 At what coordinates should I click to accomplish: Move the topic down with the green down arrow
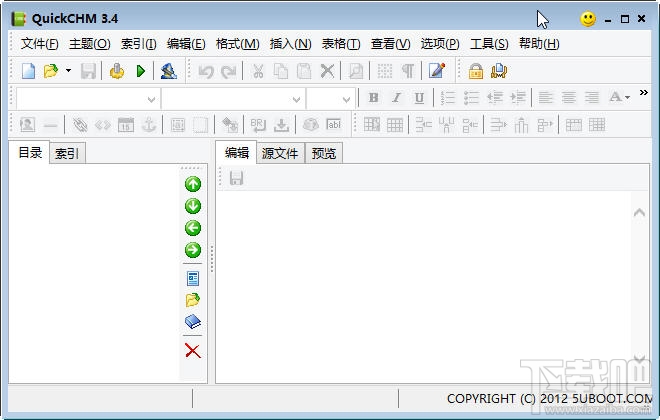click(193, 206)
